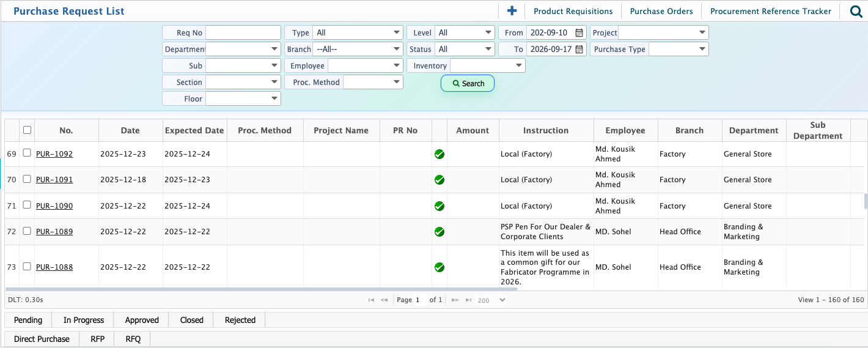Check the row checkbox for PUR-1088
Screen dimensions: 868x348
27,266
